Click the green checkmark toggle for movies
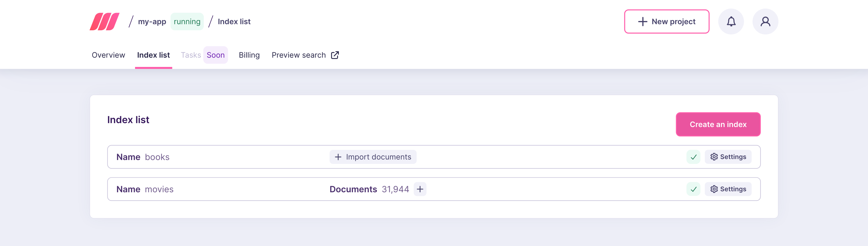 (694, 189)
